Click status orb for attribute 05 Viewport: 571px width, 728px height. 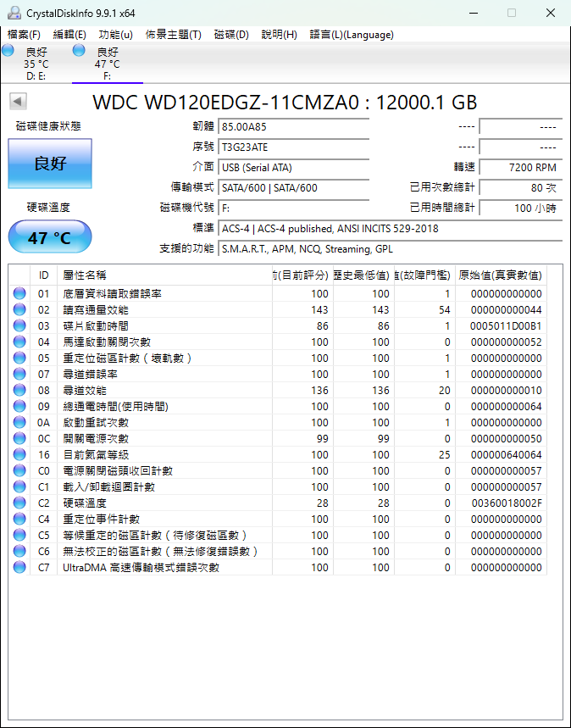click(x=19, y=358)
